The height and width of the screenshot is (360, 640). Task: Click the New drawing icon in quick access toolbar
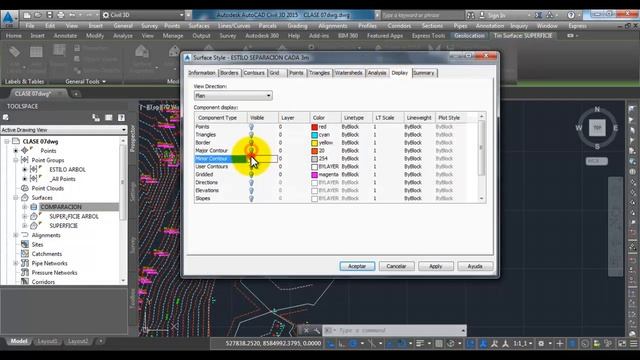(x=27, y=15)
